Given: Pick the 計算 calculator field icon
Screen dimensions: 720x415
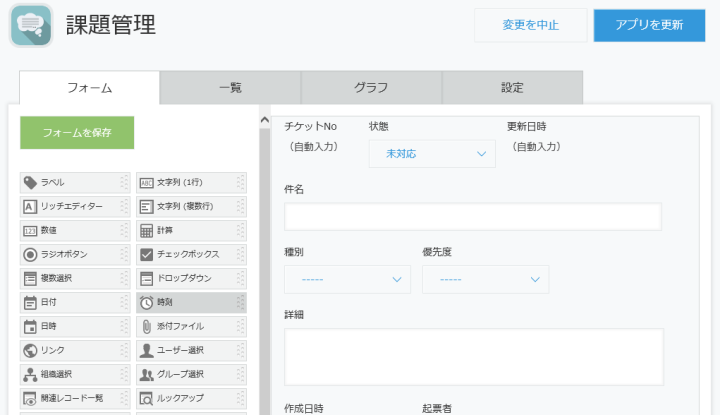Looking at the screenshot, I should click(146, 230).
